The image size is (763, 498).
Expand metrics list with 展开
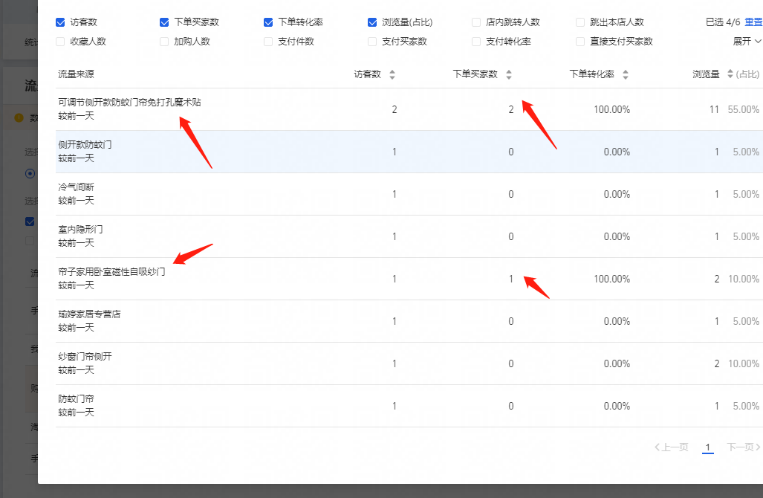[x=746, y=41]
